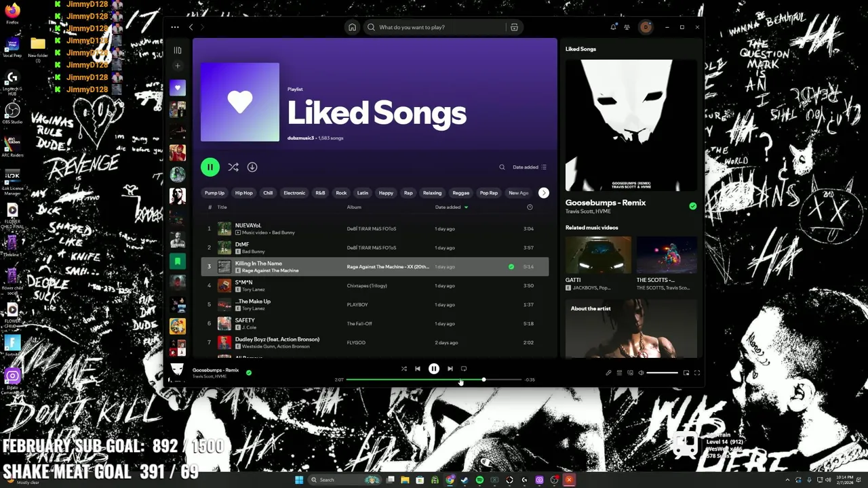
Task: Select the R&B filter chip
Action: click(320, 193)
